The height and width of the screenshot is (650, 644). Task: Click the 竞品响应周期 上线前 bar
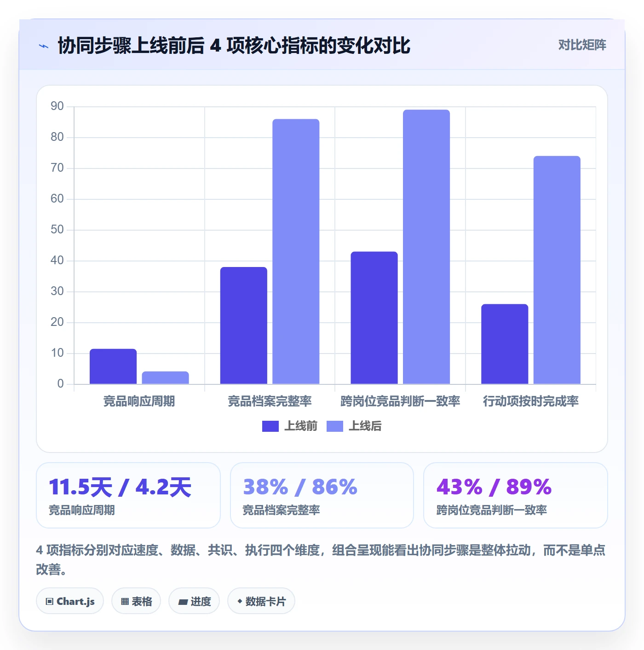pyautogui.click(x=113, y=366)
